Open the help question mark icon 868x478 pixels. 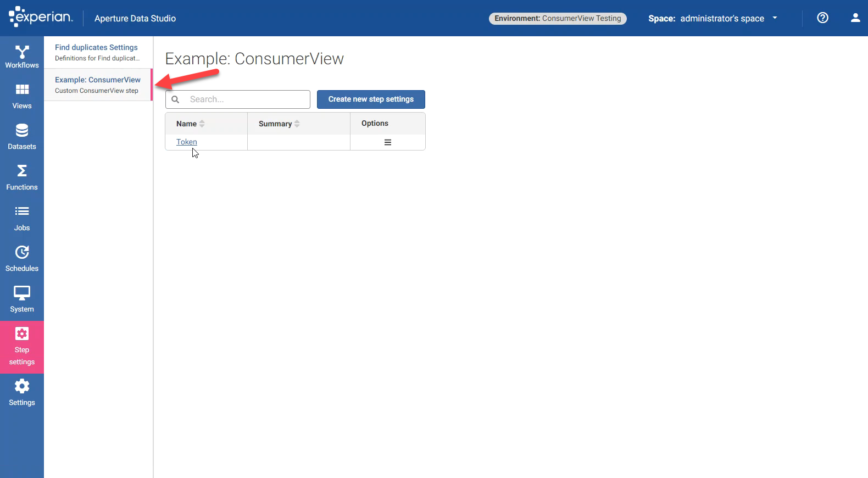point(822,18)
